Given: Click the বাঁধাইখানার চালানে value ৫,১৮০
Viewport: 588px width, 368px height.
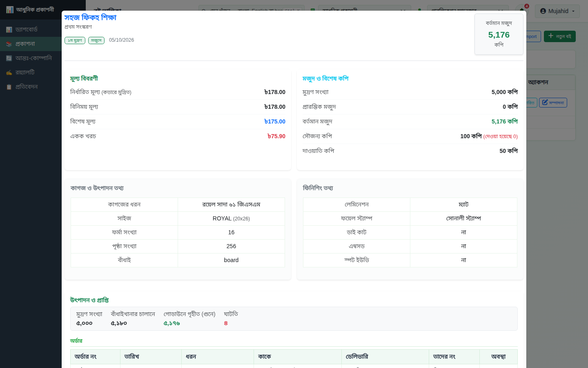Looking at the screenshot, I should [119, 323].
